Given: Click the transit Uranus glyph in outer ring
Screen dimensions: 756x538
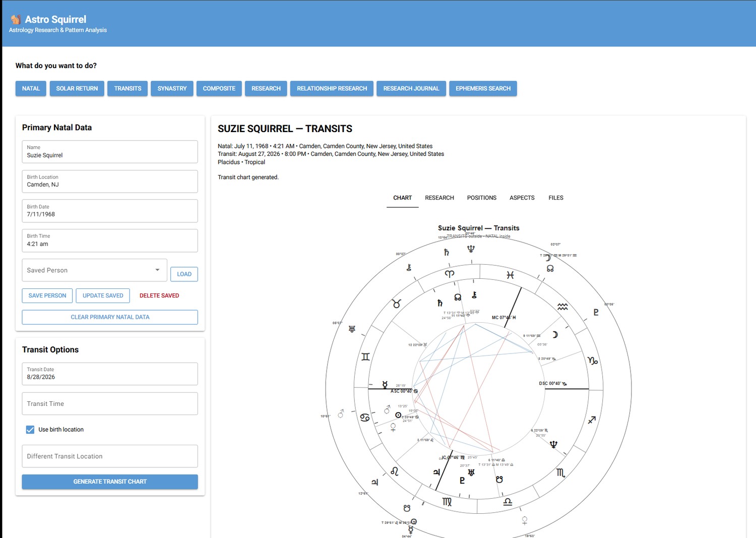Looking at the screenshot, I should click(x=352, y=329).
